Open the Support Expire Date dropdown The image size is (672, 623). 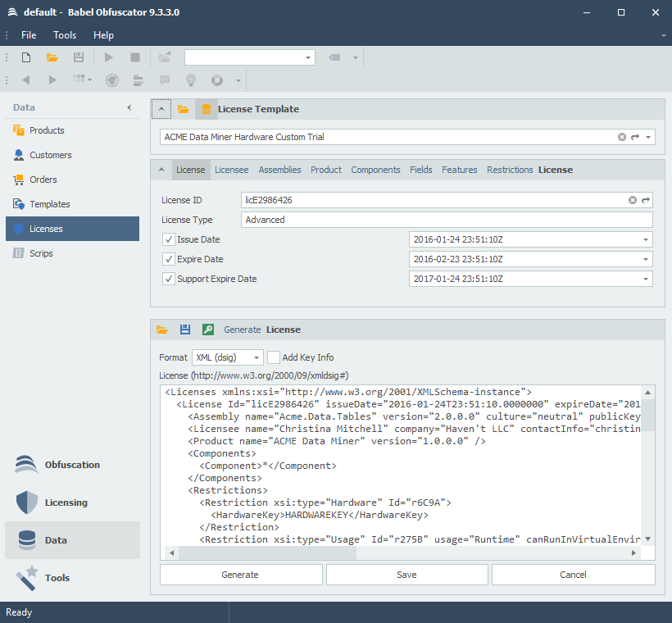click(646, 280)
